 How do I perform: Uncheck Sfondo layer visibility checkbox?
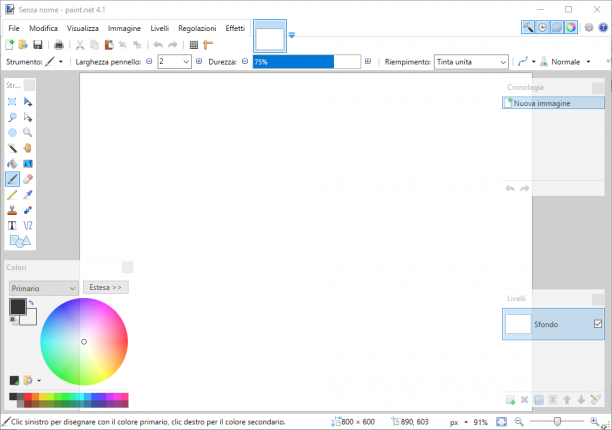click(598, 323)
